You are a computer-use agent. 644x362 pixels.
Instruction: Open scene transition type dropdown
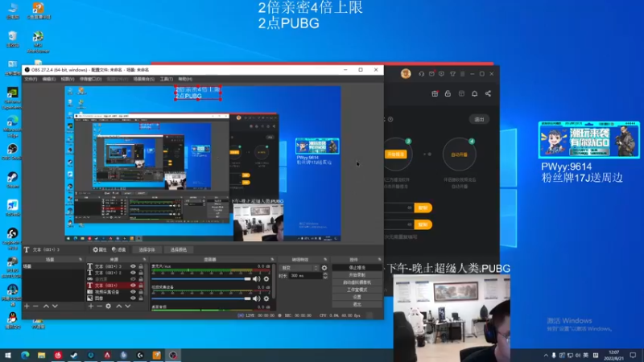tap(299, 268)
